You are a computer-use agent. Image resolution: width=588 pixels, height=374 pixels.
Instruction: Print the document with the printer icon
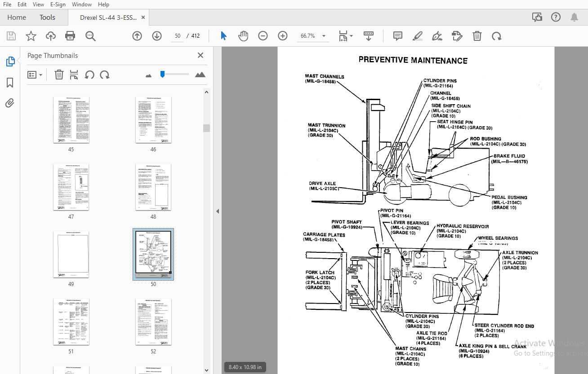(70, 36)
